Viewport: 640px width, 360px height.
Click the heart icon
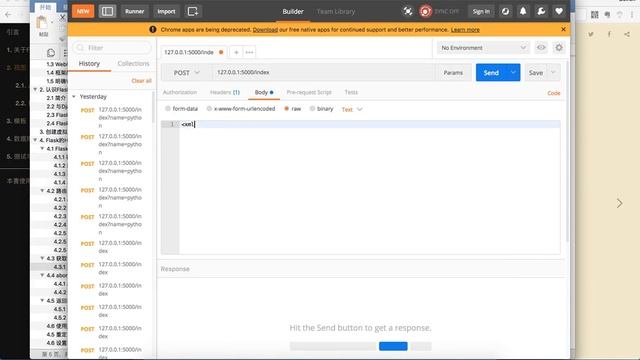(559, 11)
